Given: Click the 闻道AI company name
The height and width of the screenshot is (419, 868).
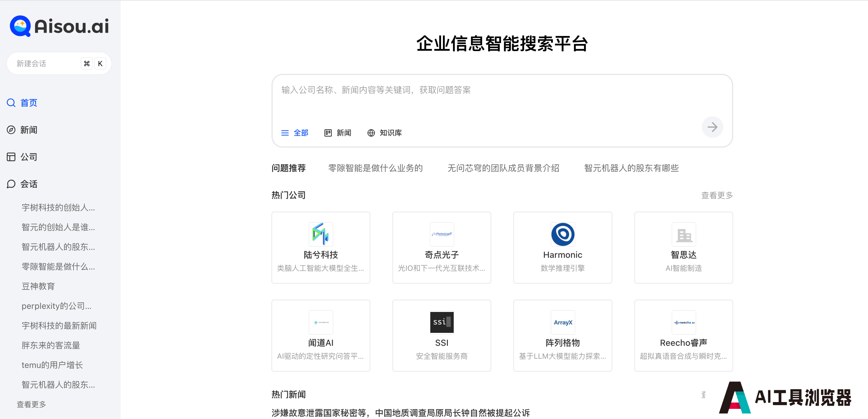Looking at the screenshot, I should [x=321, y=343].
